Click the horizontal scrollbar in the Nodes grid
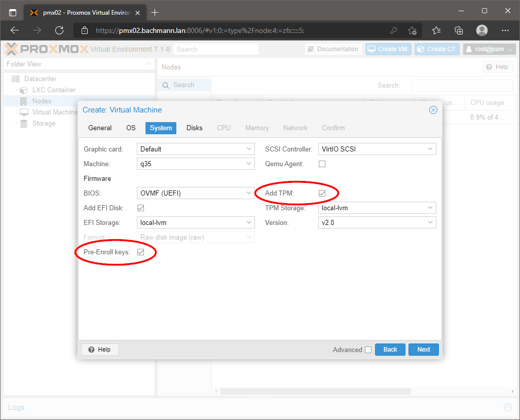Viewport: 520px width, 420px height. 316,392
